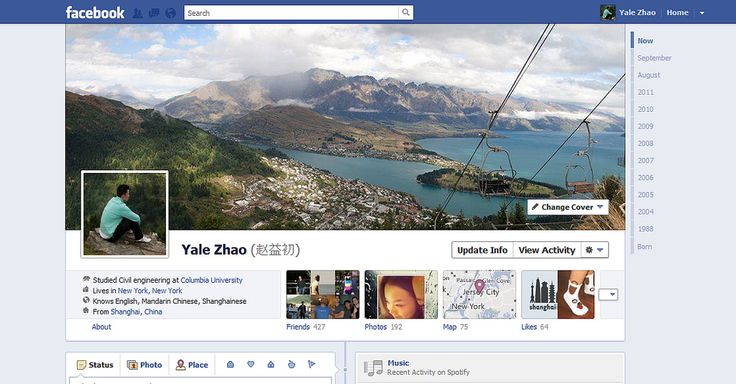This screenshot has width=736, height=384.
Task: Open dropdown arrow beside settings gear
Action: click(x=600, y=250)
